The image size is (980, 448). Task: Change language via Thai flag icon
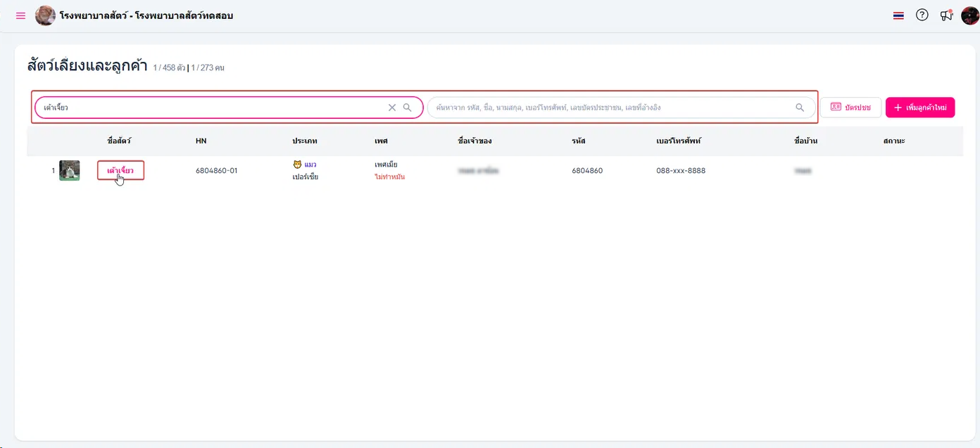(x=898, y=15)
